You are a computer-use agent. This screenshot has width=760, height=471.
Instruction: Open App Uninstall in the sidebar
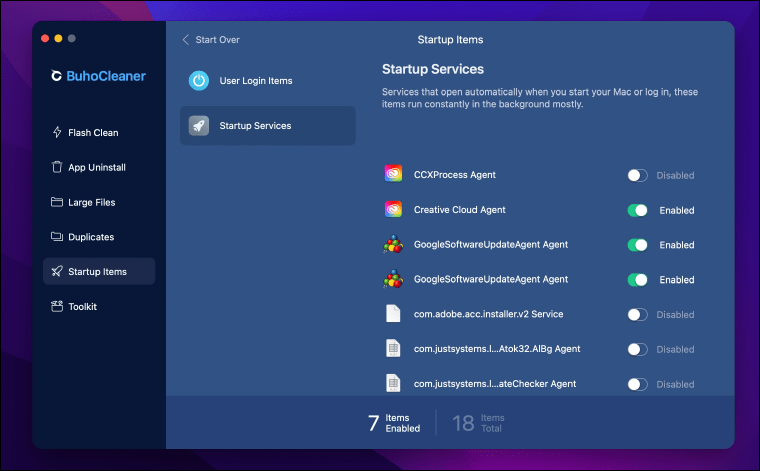[x=99, y=167]
